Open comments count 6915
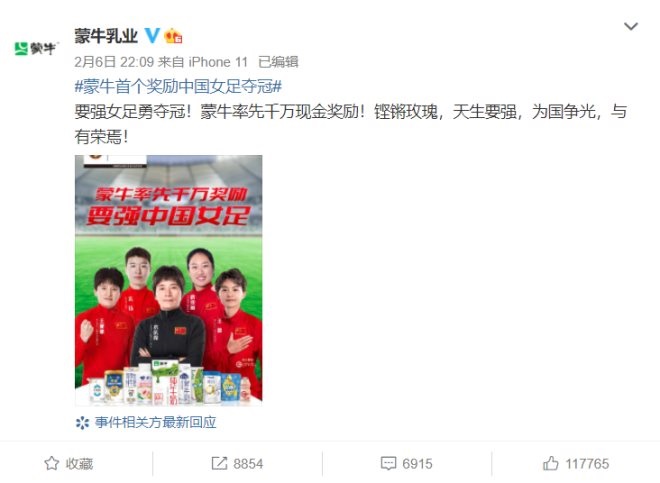 [x=417, y=464]
